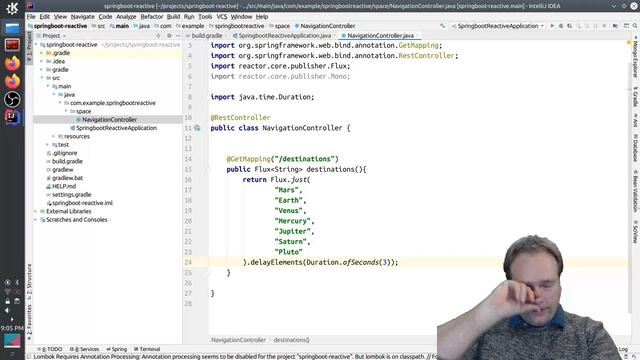Click the Build project hammer icon

click(x=442, y=26)
